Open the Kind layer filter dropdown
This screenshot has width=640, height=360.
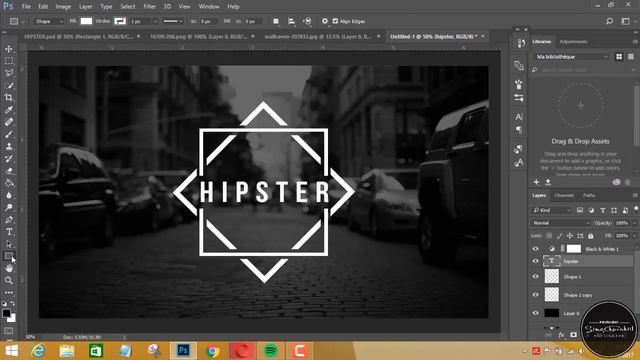552,210
